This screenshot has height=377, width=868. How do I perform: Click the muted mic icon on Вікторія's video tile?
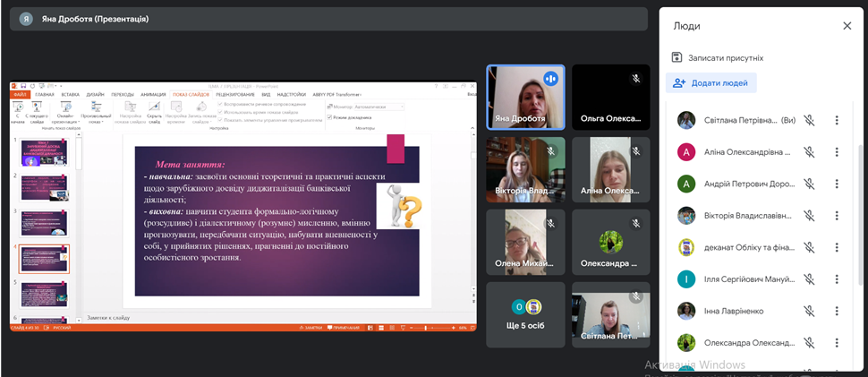pos(551,150)
